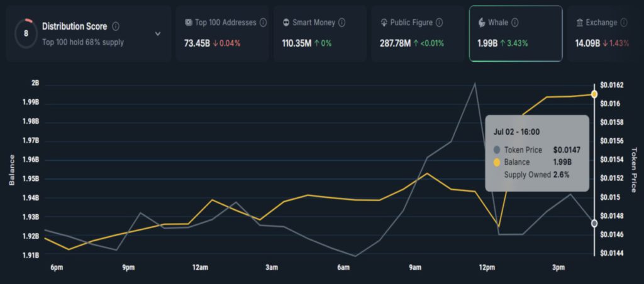Click the Smart Money info icon

pyautogui.click(x=341, y=23)
